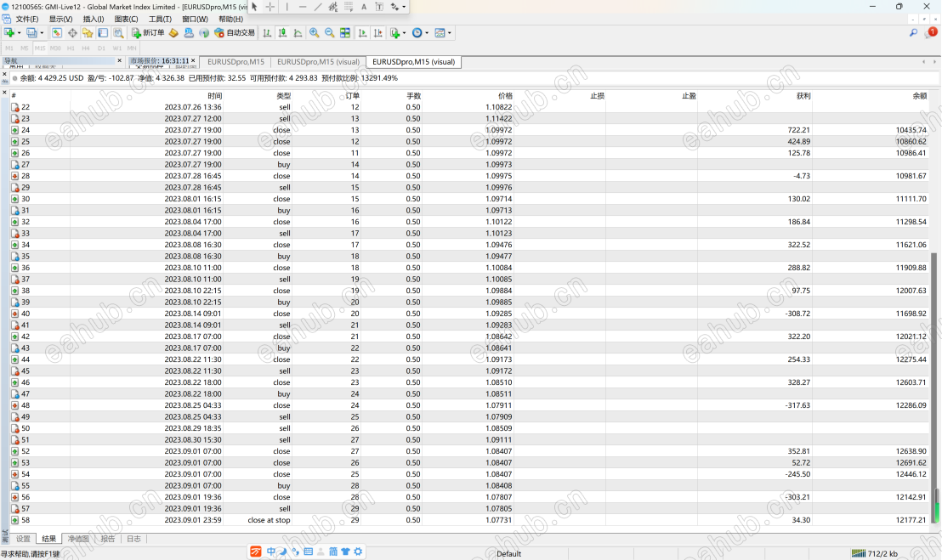Select the H4 timeframe button

coord(86,48)
